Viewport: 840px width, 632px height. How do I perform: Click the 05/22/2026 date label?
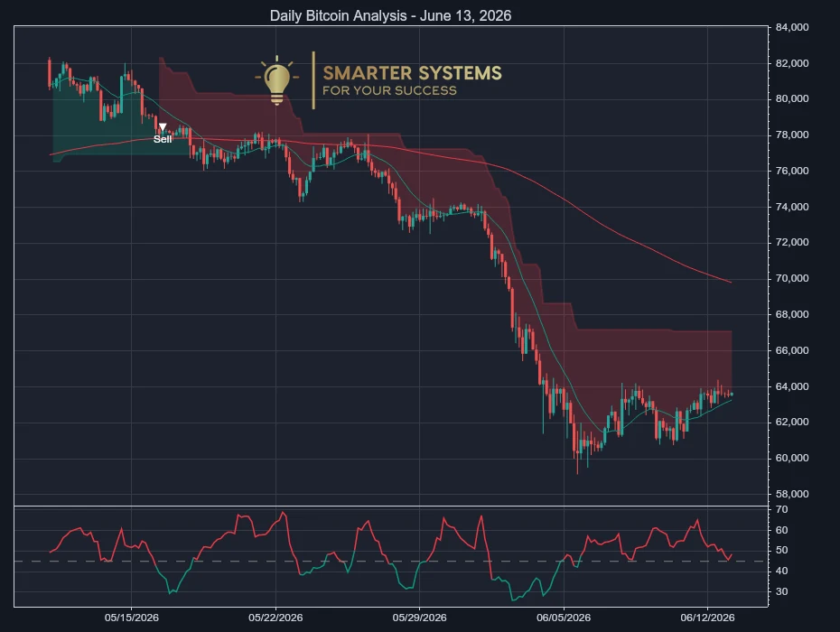coord(275,618)
